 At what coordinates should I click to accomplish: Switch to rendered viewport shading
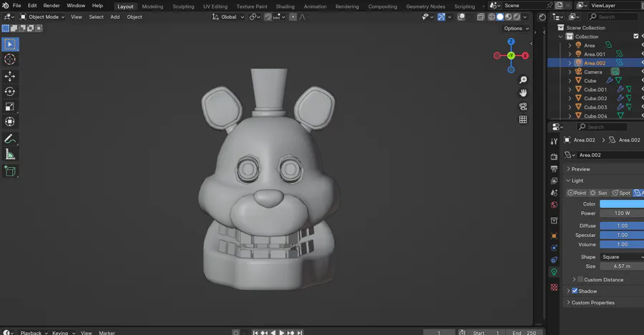pos(517,17)
